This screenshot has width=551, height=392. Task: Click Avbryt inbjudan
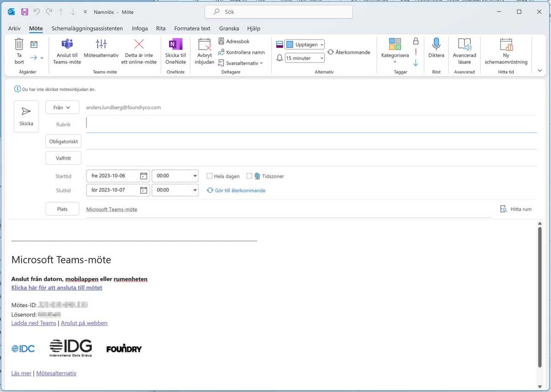click(x=204, y=50)
